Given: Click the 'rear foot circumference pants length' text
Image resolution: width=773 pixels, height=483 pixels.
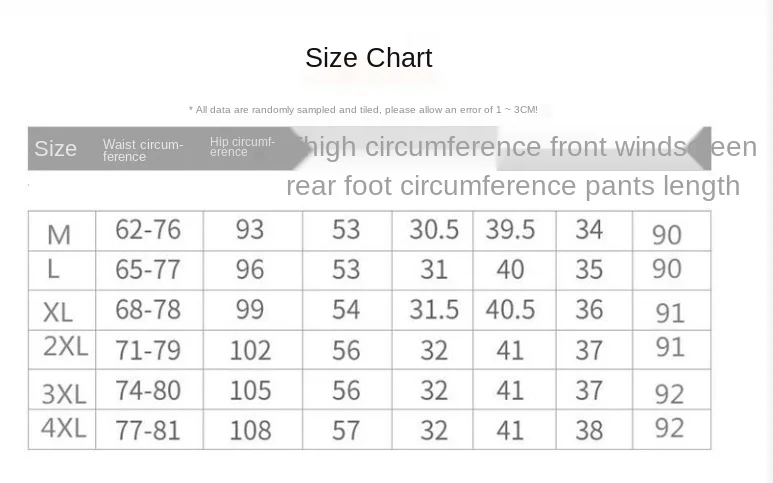Looking at the screenshot, I should pos(513,186).
